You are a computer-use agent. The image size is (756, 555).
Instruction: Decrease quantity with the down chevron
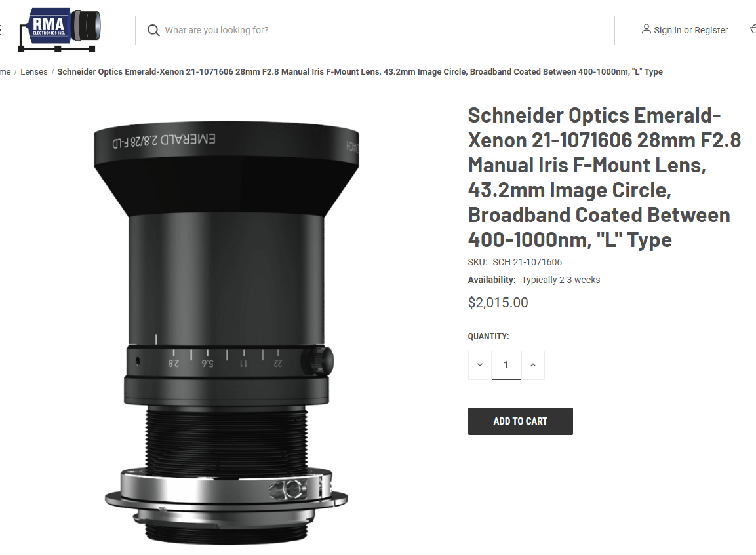click(x=480, y=365)
